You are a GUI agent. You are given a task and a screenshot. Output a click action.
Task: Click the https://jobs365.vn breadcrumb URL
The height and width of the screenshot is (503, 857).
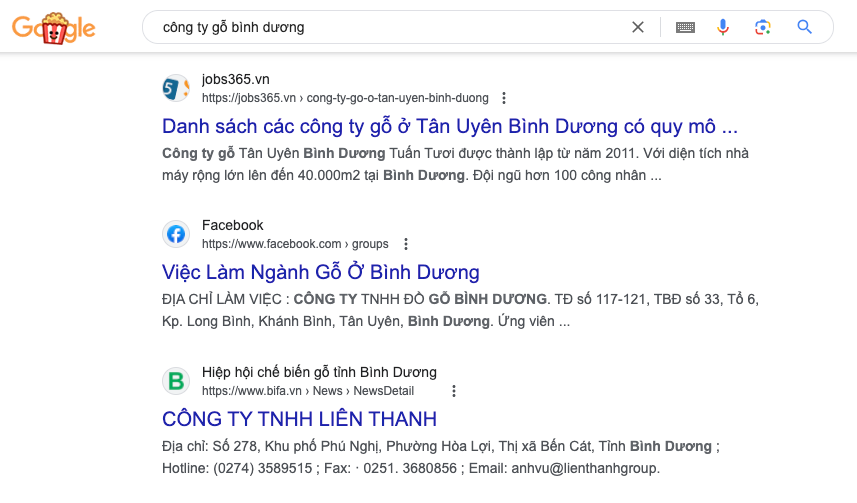click(345, 98)
